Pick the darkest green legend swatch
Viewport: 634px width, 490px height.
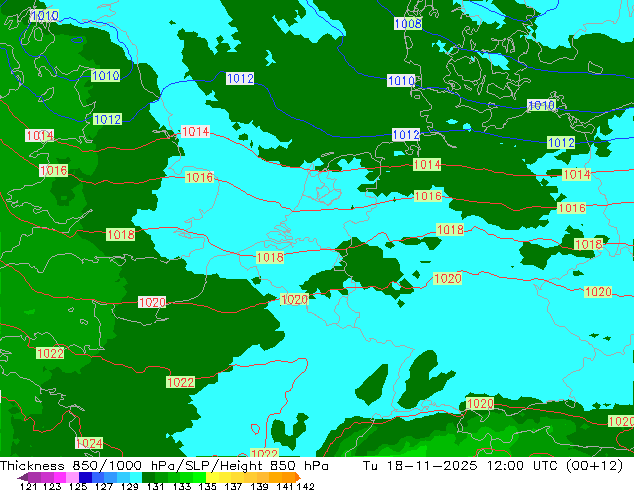[148, 477]
